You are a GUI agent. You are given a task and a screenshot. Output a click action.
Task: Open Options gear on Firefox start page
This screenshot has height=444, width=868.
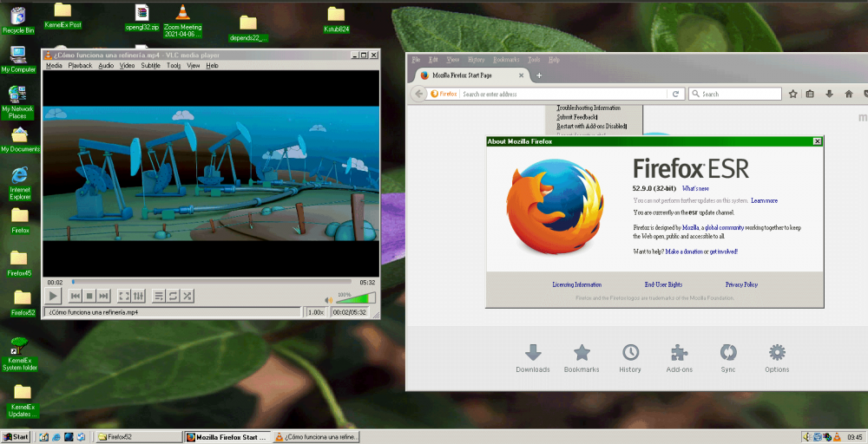777,357
